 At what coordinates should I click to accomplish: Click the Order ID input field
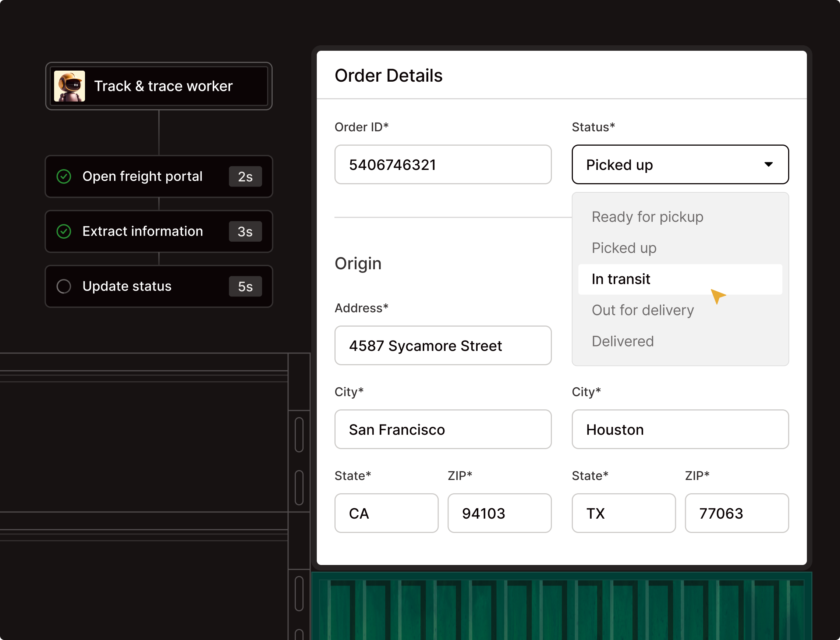[x=443, y=164]
